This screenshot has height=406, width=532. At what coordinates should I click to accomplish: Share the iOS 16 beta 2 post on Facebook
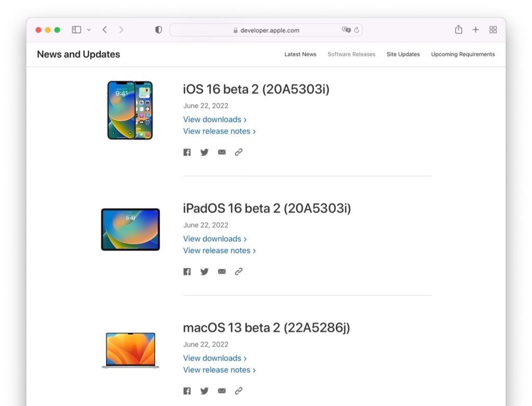tap(187, 152)
